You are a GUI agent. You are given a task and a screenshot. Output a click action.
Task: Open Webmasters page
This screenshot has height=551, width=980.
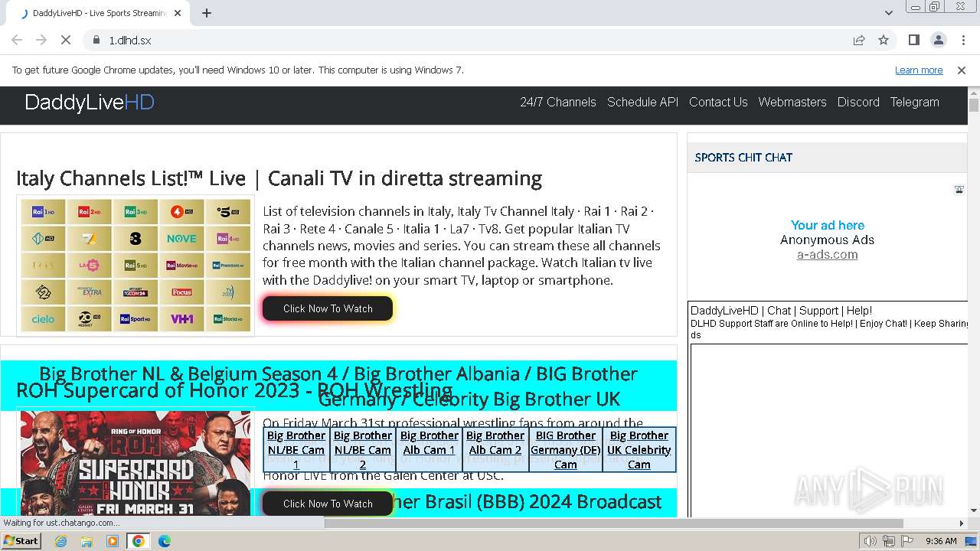click(792, 102)
